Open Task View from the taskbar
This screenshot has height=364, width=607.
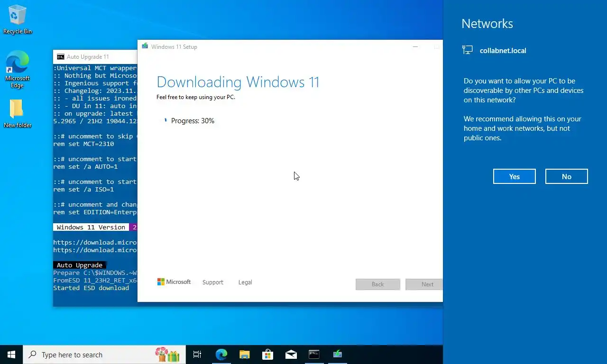coord(197,355)
